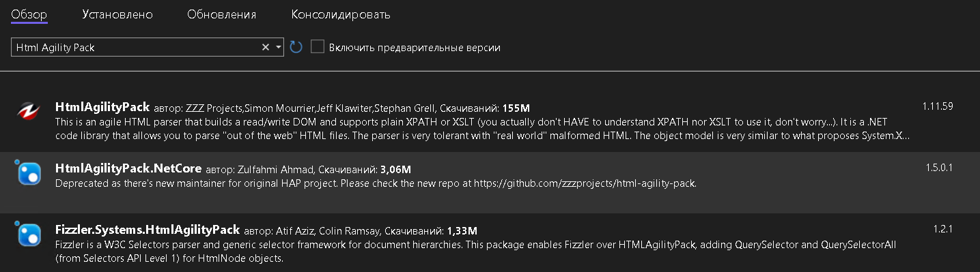
Task: Open the Обновления tab
Action: (222, 14)
